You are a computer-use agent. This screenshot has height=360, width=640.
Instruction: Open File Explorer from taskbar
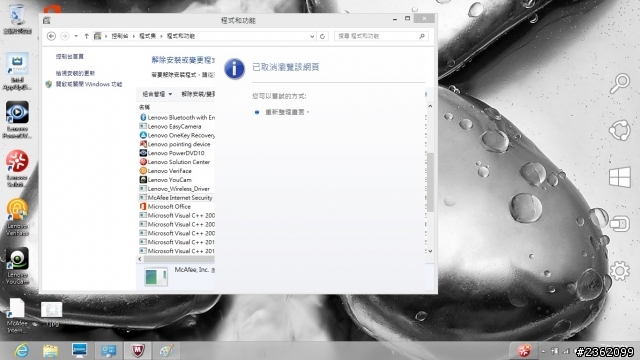pyautogui.click(x=51, y=351)
